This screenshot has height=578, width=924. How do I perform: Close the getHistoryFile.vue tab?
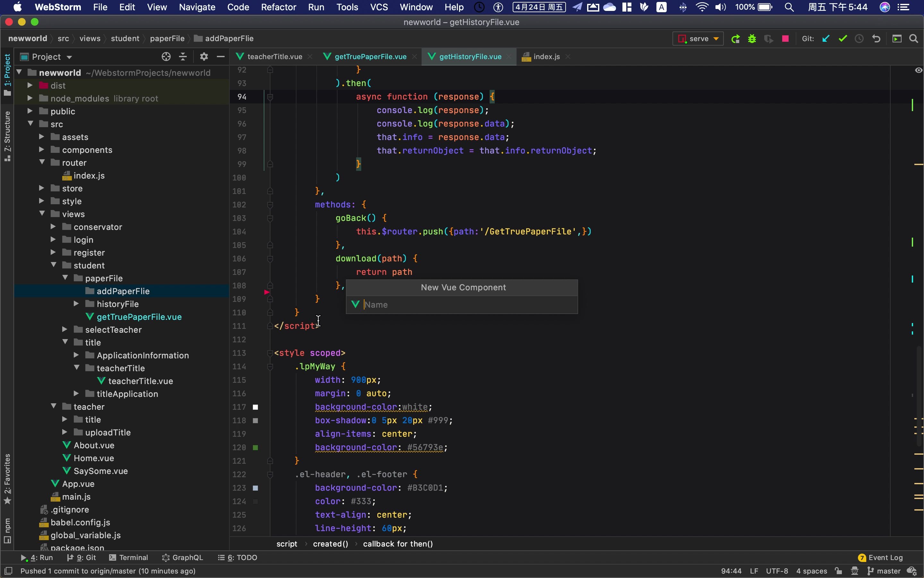coord(509,57)
